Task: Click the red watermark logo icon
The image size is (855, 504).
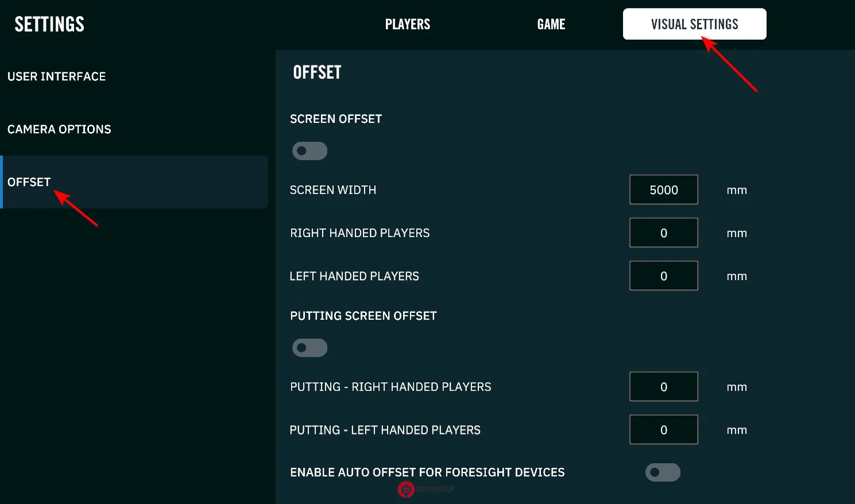Action: [406, 489]
